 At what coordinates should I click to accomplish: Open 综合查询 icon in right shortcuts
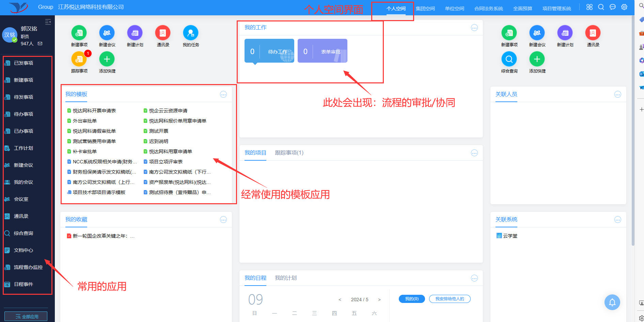(x=509, y=59)
